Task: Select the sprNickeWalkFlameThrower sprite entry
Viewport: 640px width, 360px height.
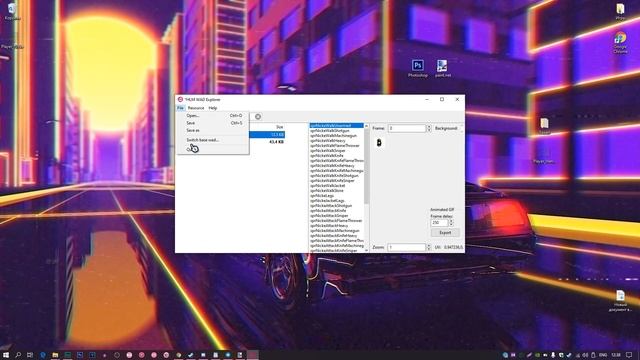Action: (336, 146)
